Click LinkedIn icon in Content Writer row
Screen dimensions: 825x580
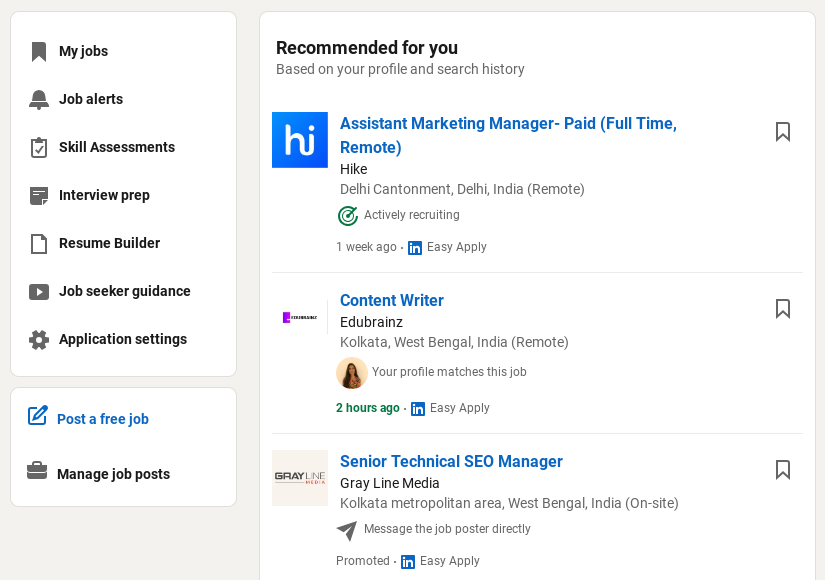tap(418, 409)
